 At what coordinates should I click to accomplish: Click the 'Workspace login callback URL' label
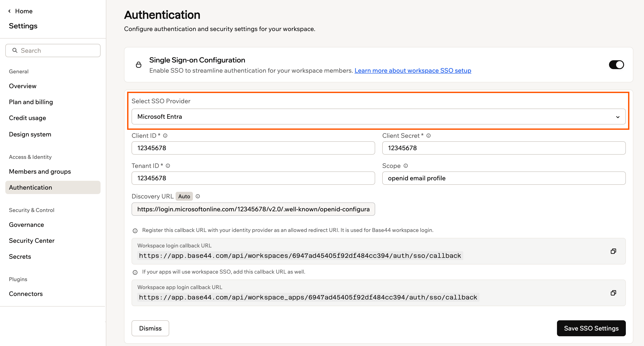175,245
